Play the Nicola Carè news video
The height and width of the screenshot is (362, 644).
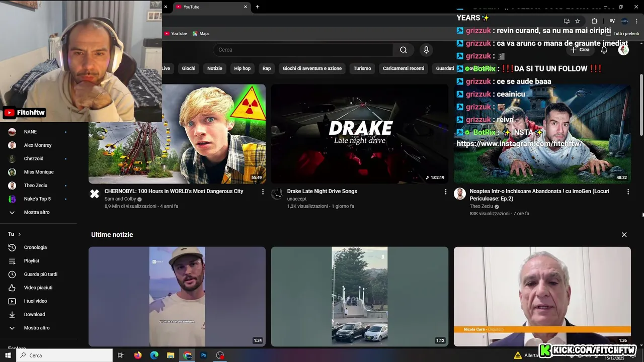coord(542,296)
